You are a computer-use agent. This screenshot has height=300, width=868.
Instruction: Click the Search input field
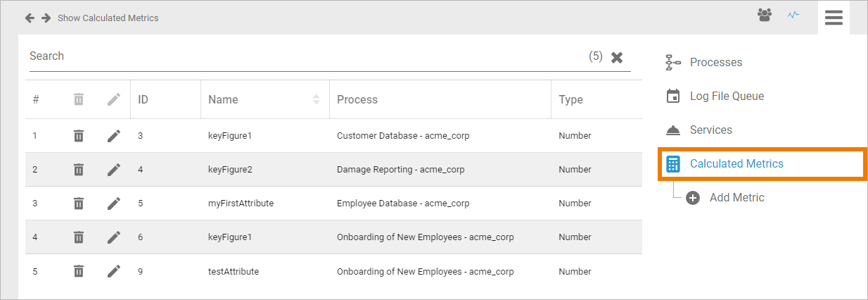tap(302, 56)
